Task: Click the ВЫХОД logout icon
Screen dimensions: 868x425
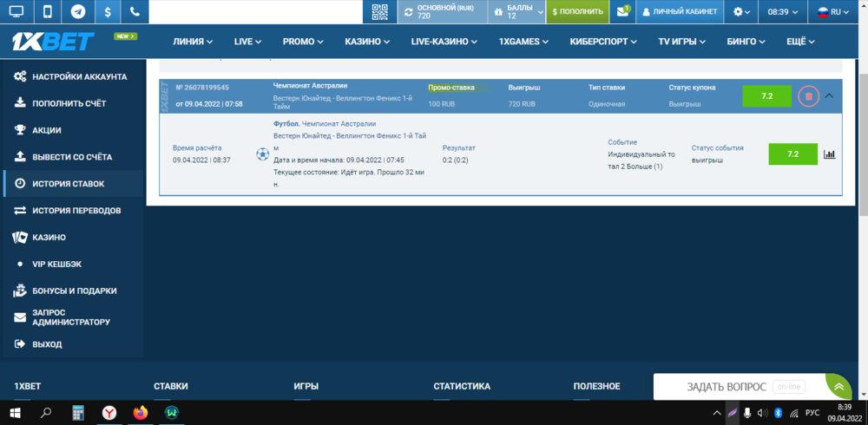Action: tap(20, 344)
